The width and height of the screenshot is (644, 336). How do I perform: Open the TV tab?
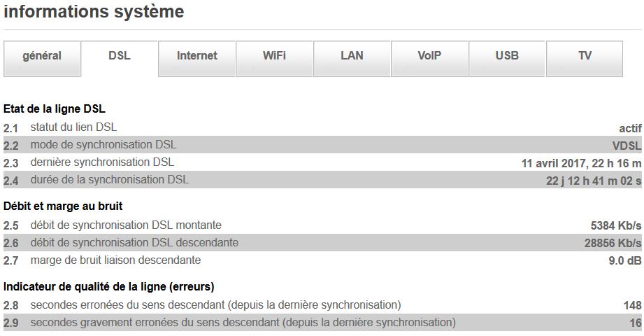585,56
